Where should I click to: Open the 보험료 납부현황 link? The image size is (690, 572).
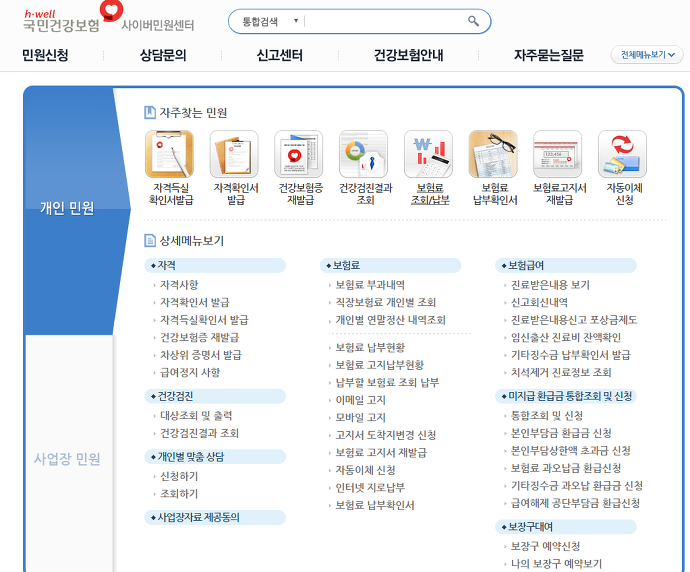(370, 348)
